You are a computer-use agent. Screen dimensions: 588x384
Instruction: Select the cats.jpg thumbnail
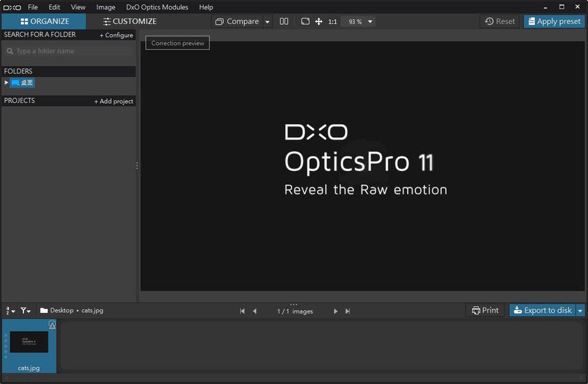coord(29,345)
